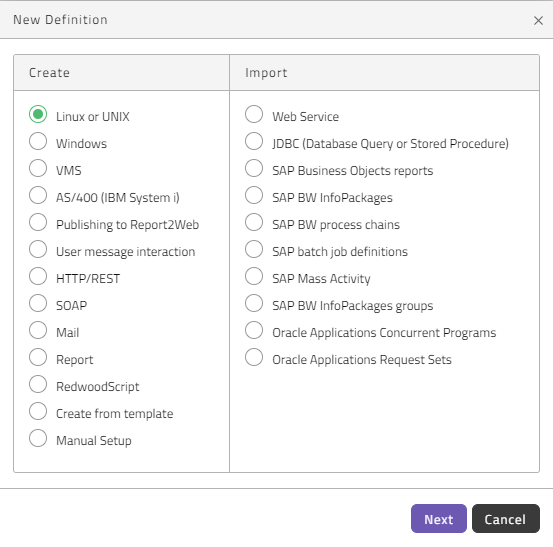The image size is (553, 547).
Task: Select the SOAP radio button
Action: [38, 303]
